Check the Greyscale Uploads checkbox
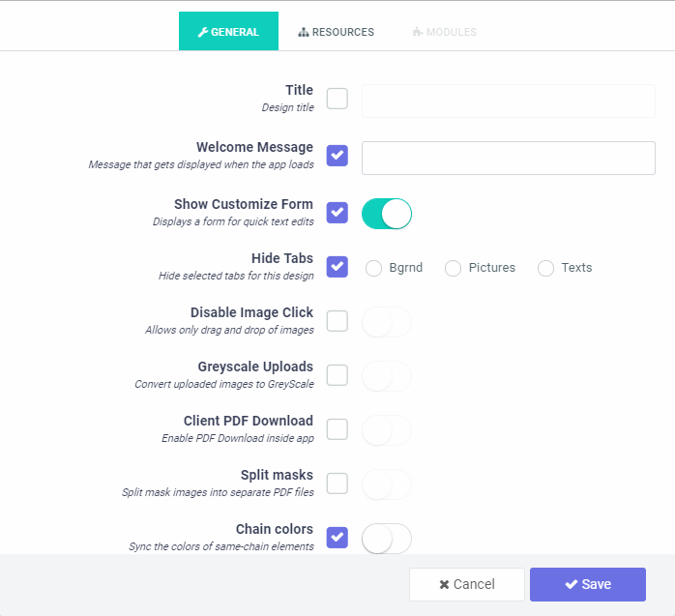This screenshot has height=616, width=675. [x=337, y=375]
